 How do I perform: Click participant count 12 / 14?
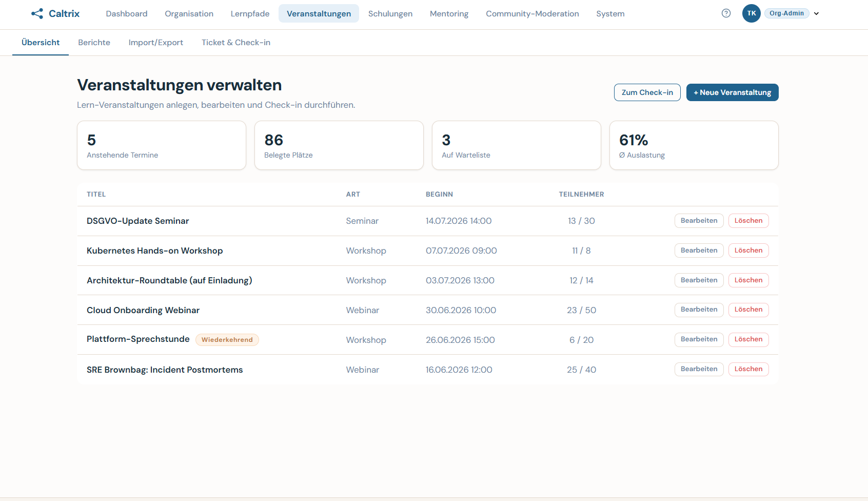click(x=581, y=280)
